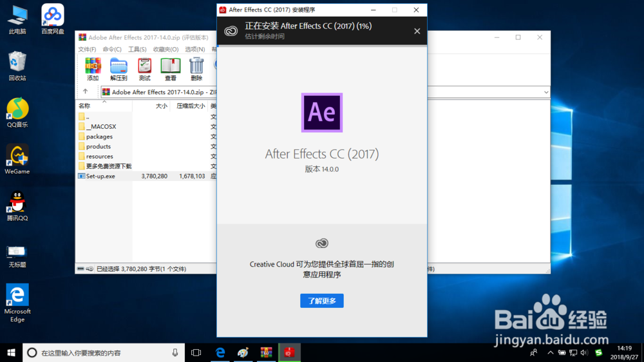Viewport: 644px width, 362px height.
Task: Select the resources folder
Action: coord(99,156)
